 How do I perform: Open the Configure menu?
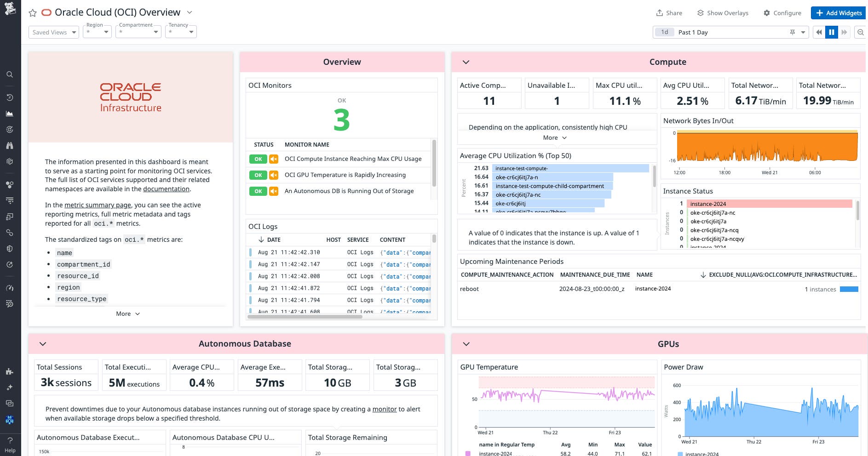point(782,13)
